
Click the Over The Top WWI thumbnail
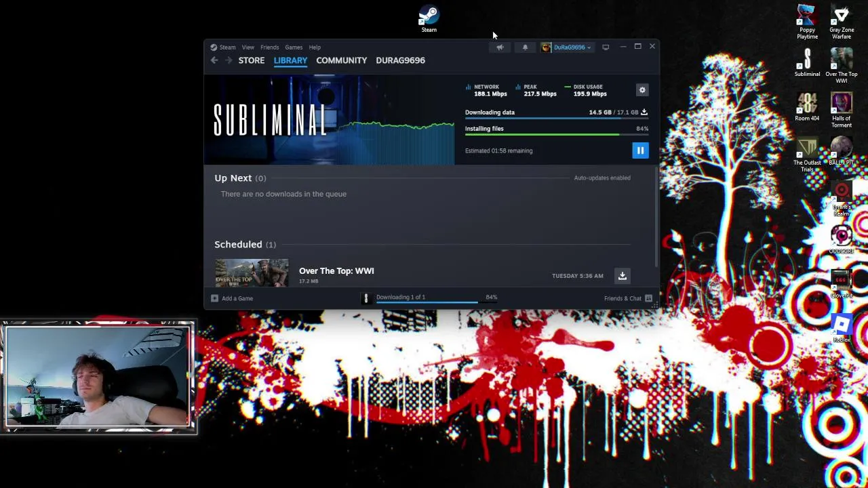pyautogui.click(x=252, y=272)
